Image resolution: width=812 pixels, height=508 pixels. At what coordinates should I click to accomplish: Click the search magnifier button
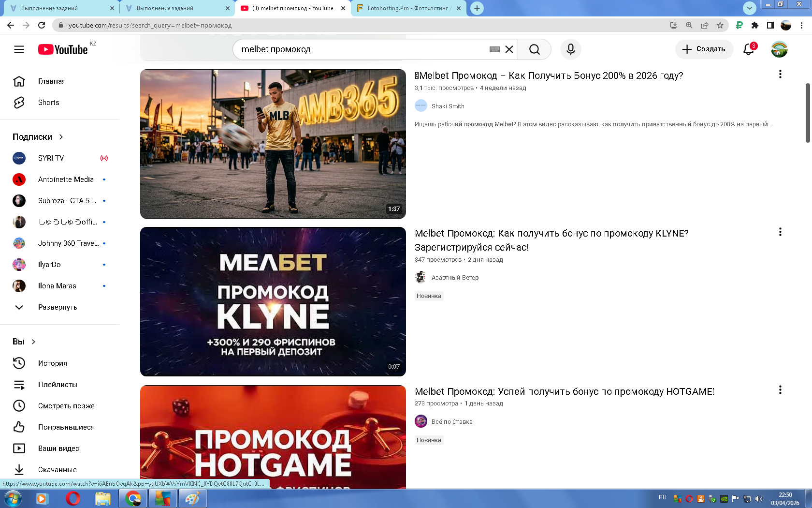click(534, 49)
